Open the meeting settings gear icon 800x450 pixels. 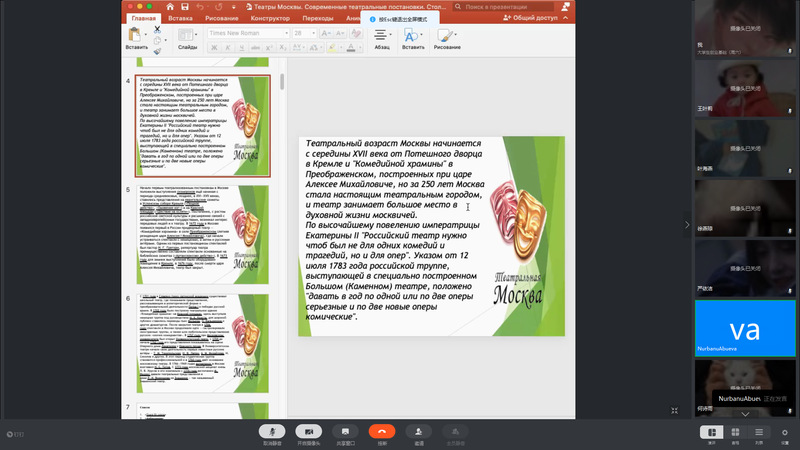pos(785,432)
